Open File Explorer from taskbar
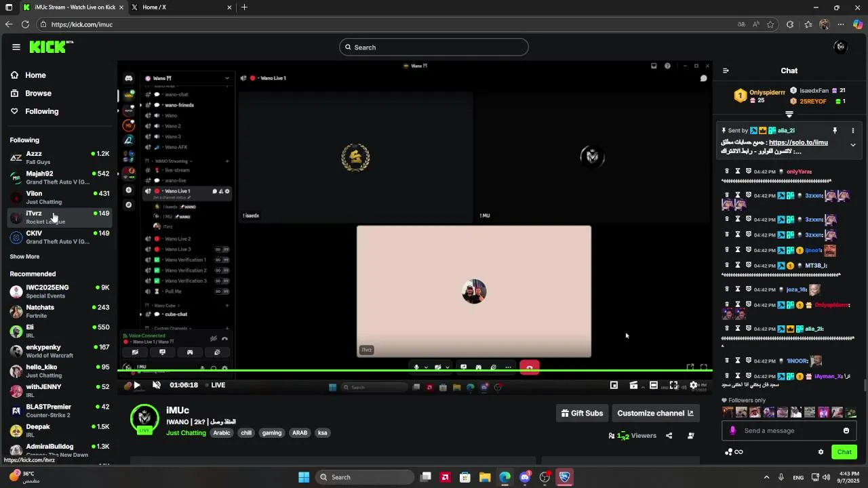The image size is (868, 488). [485, 477]
